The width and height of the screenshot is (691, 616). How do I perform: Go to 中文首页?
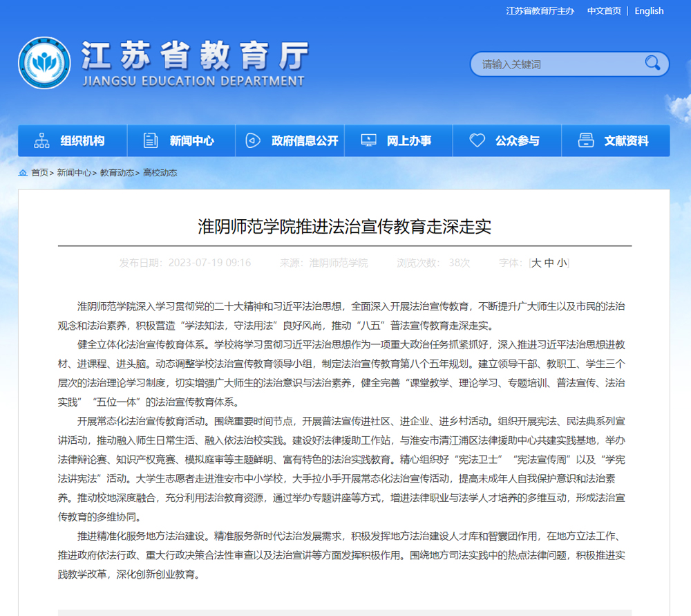click(x=604, y=11)
